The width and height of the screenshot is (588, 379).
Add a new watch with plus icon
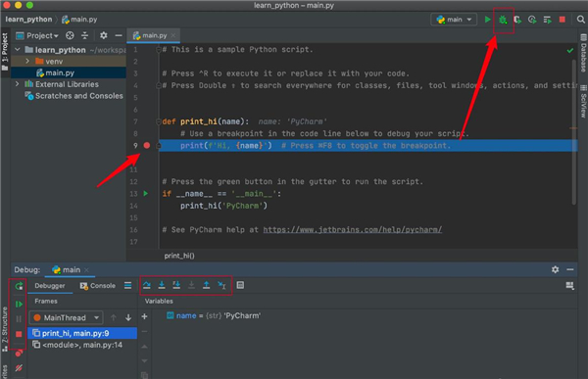coord(144,316)
